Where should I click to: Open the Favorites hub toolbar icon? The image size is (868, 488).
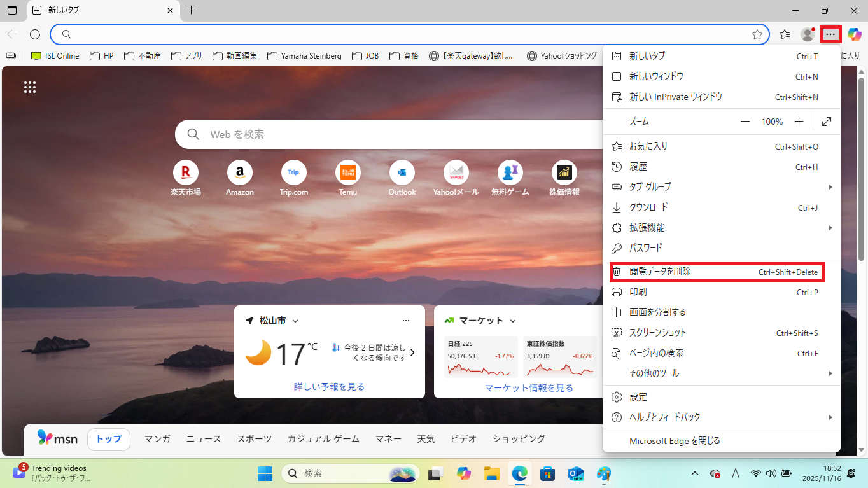[x=785, y=34]
